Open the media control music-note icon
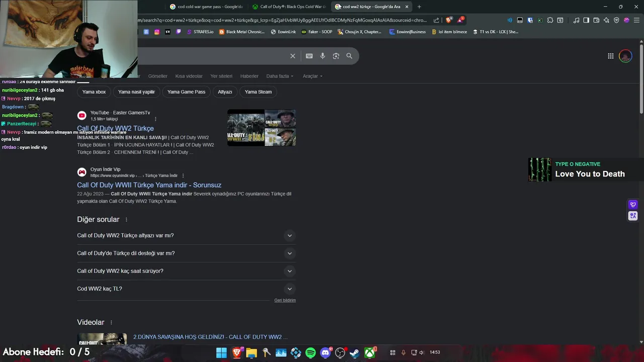The image size is (644, 362). pos(576,20)
